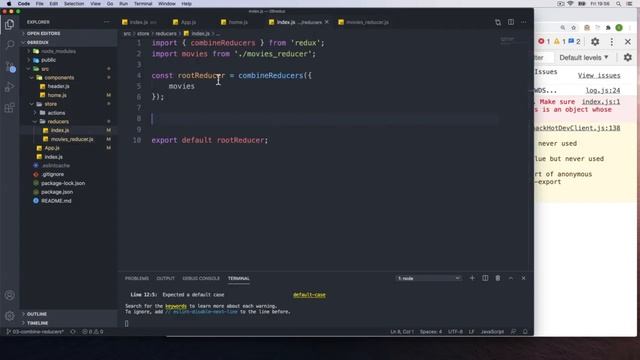Click the Spaces: 4 indentation setting
This screenshot has width=640, height=360.
tap(431, 331)
